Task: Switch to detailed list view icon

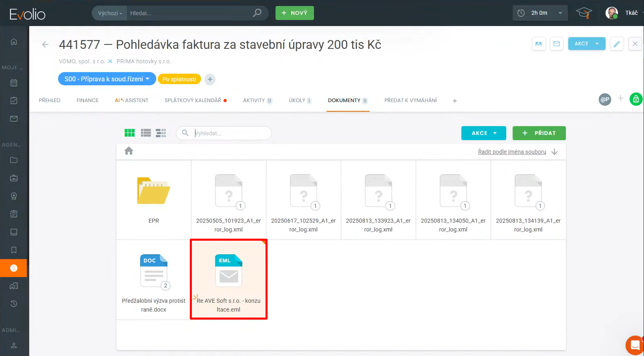Action: (161, 133)
